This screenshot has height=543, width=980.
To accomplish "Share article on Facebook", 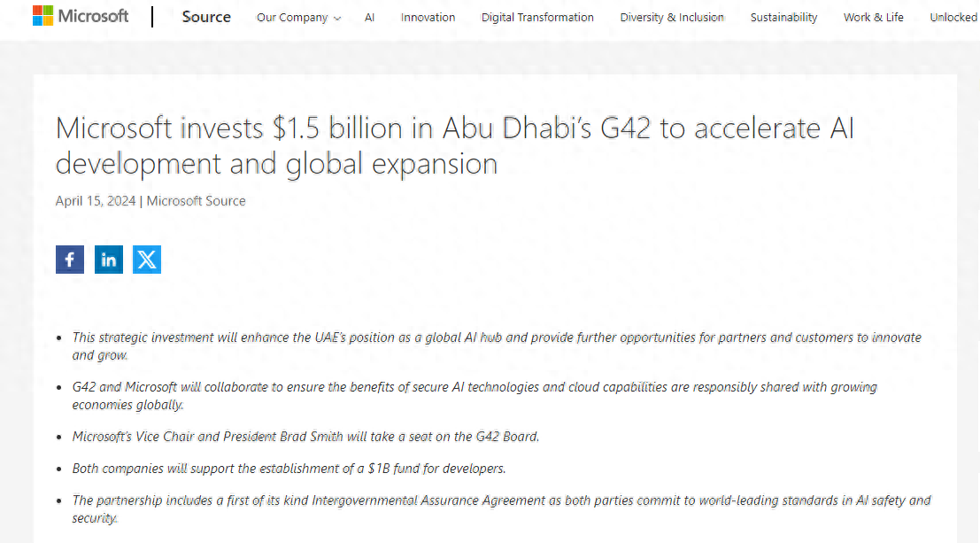I will pos(70,260).
